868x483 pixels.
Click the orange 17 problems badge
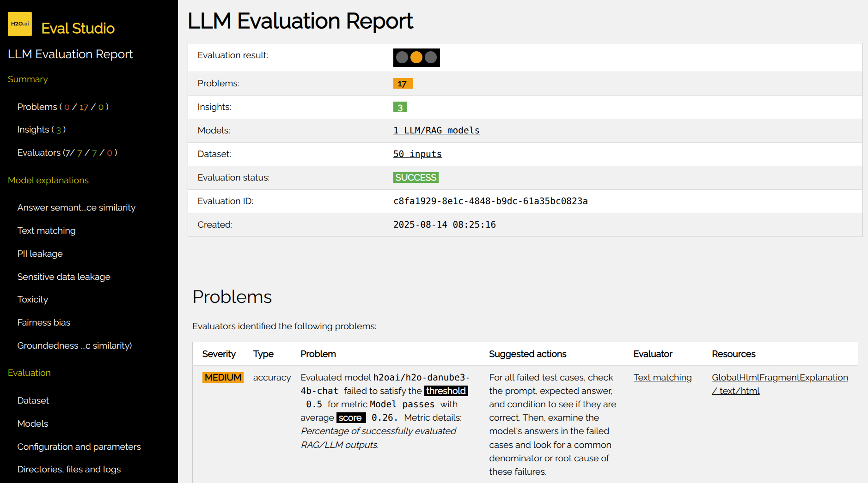[x=402, y=83]
